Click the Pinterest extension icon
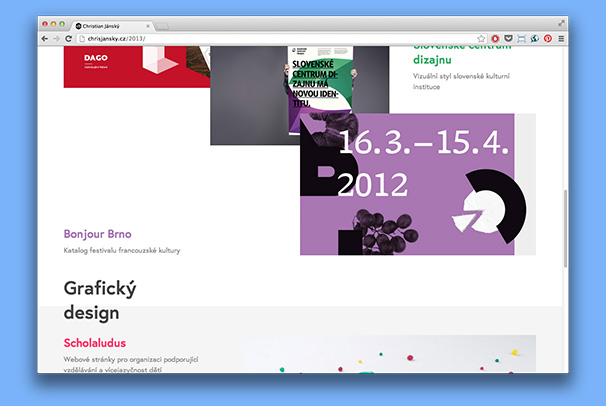This screenshot has width=606, height=406. tap(547, 38)
